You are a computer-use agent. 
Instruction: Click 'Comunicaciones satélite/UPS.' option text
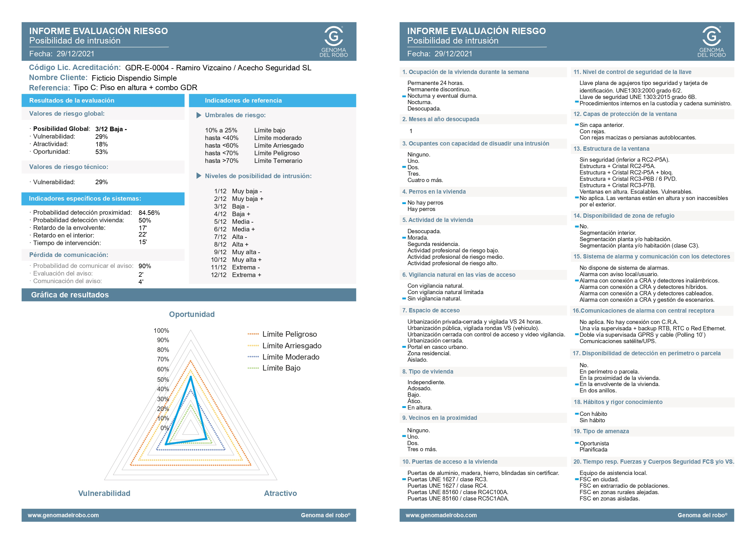tap(618, 341)
